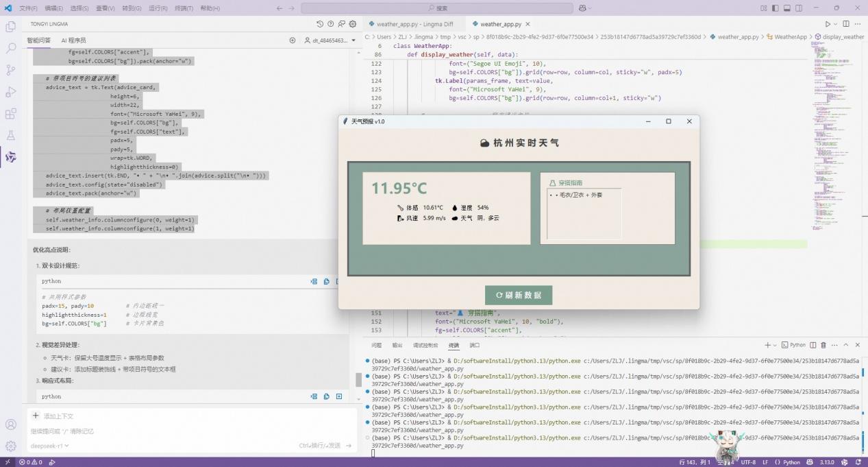Switch to the AI 程序员 tab
Screen dimensions: 868x467
click(73, 40)
